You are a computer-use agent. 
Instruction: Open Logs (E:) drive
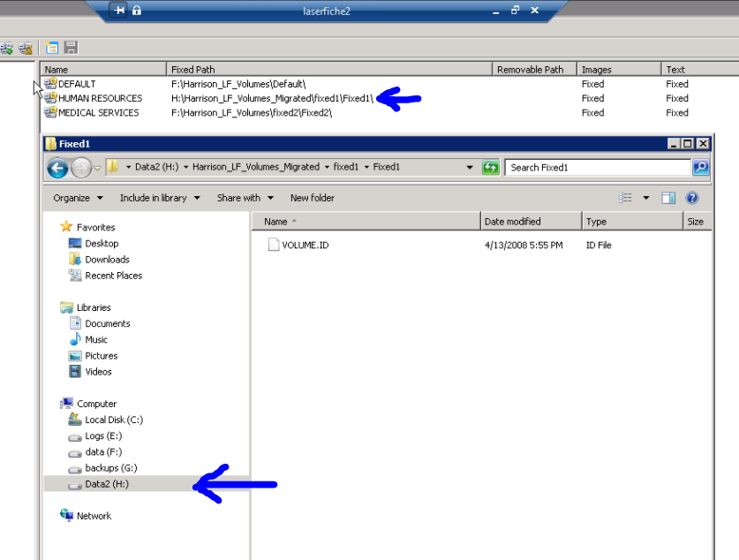pos(103,435)
